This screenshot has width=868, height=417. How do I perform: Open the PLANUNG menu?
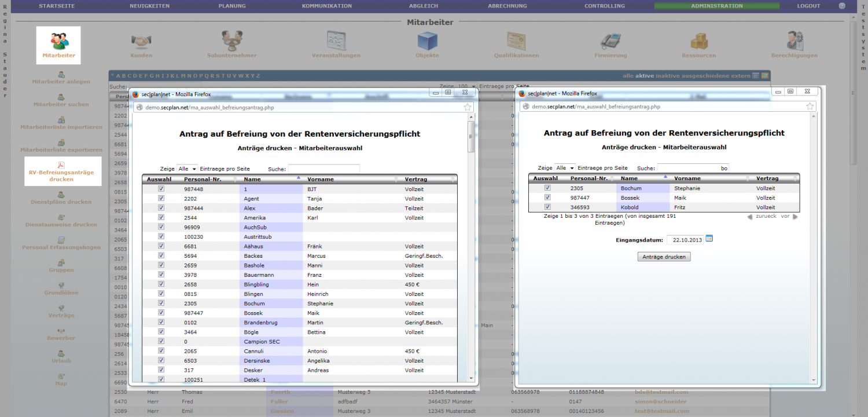click(232, 6)
